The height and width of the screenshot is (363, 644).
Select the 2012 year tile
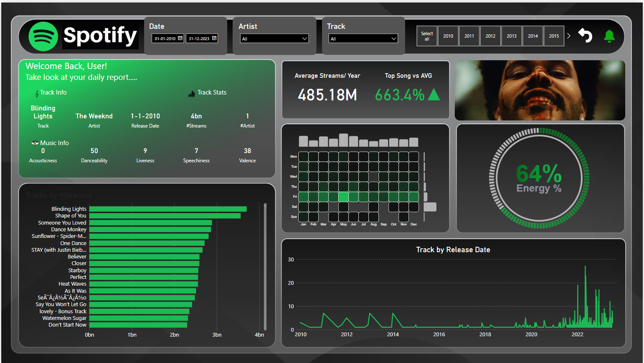point(490,36)
